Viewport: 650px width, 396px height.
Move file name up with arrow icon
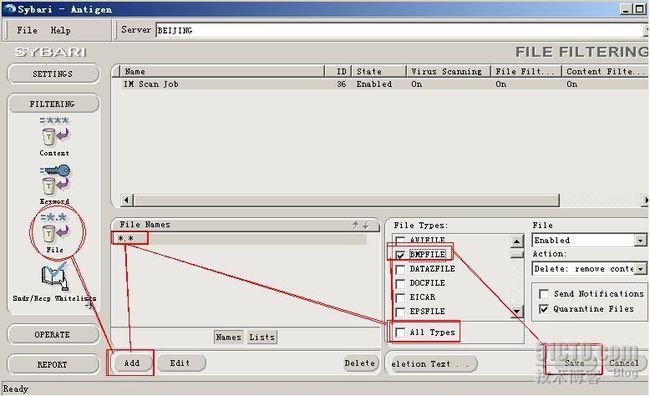[355, 225]
